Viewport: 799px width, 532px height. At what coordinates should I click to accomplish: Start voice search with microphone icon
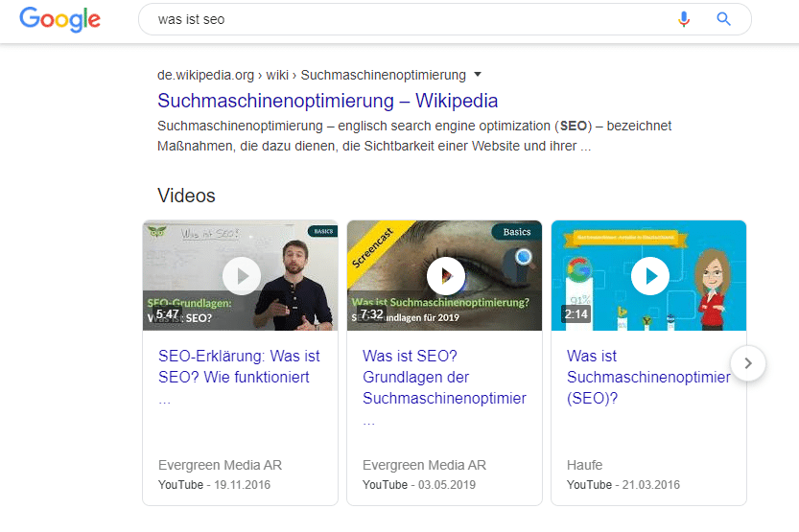pos(684,19)
